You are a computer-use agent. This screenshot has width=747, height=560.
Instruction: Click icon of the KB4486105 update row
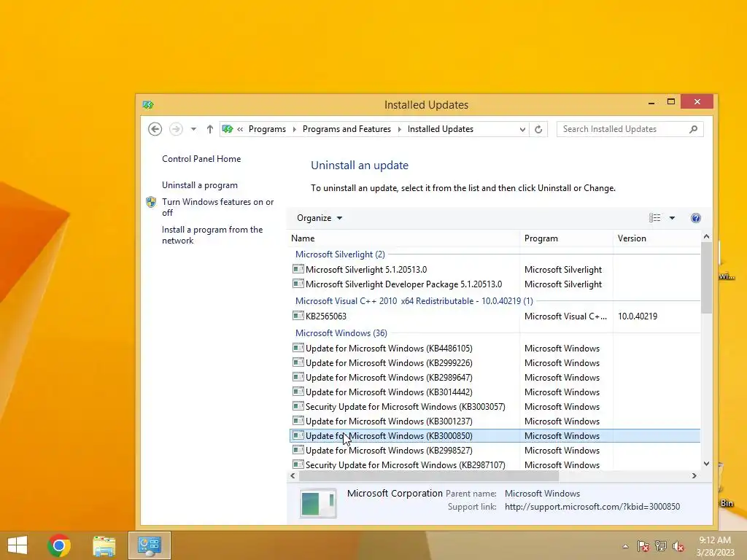pyautogui.click(x=298, y=348)
